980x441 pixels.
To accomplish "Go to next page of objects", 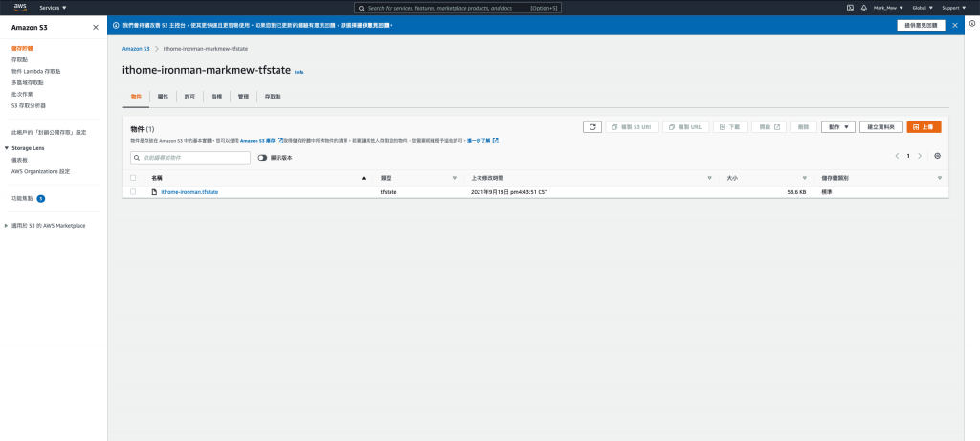I will click(920, 156).
